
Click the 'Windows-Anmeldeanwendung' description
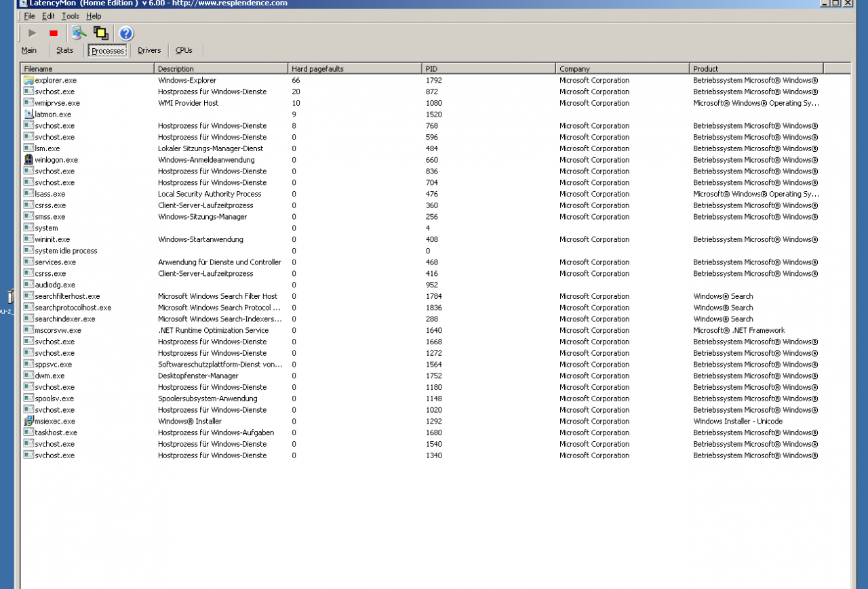click(x=206, y=160)
